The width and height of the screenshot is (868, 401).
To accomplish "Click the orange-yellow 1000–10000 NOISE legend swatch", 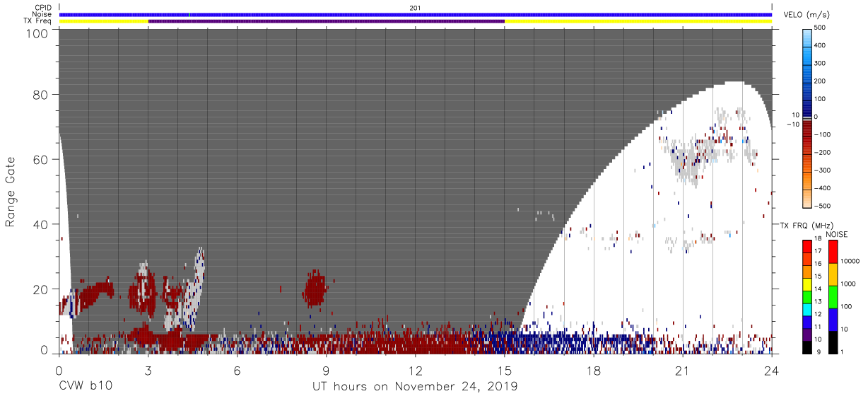I will click(x=832, y=274).
